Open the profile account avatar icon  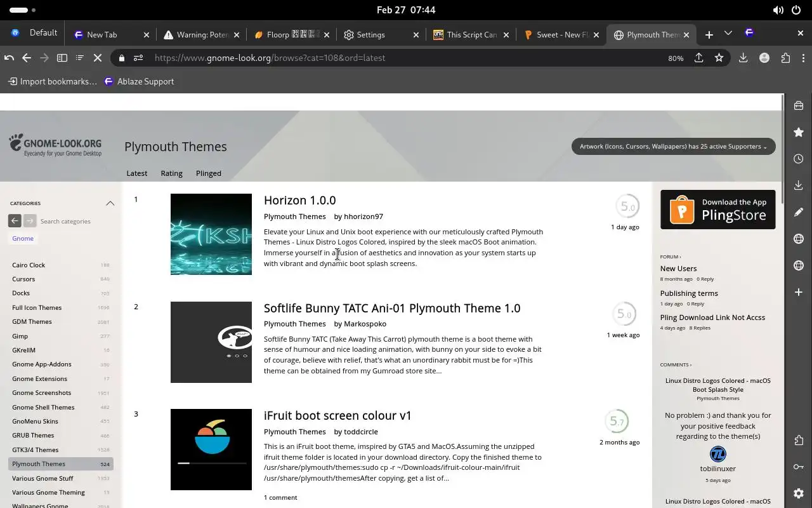pyautogui.click(x=764, y=58)
